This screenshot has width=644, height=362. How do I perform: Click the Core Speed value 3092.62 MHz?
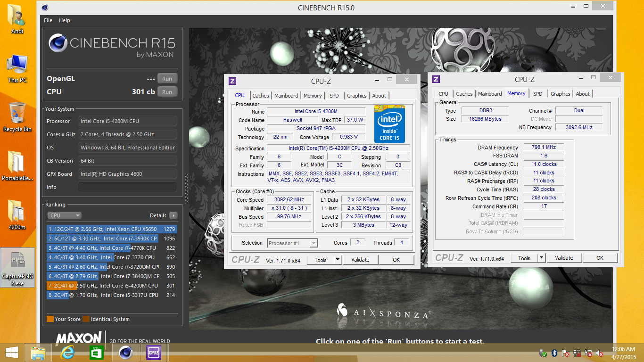[289, 200]
